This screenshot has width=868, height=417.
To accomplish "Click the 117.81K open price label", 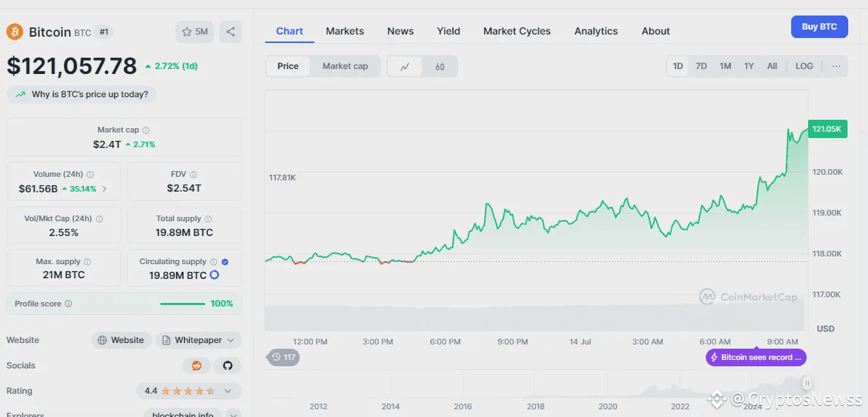I will [282, 178].
